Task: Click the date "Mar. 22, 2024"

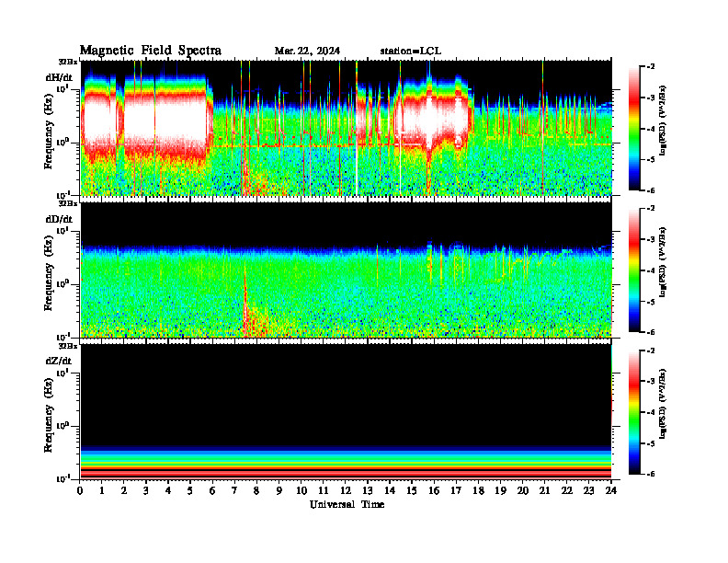Action: tap(307, 52)
